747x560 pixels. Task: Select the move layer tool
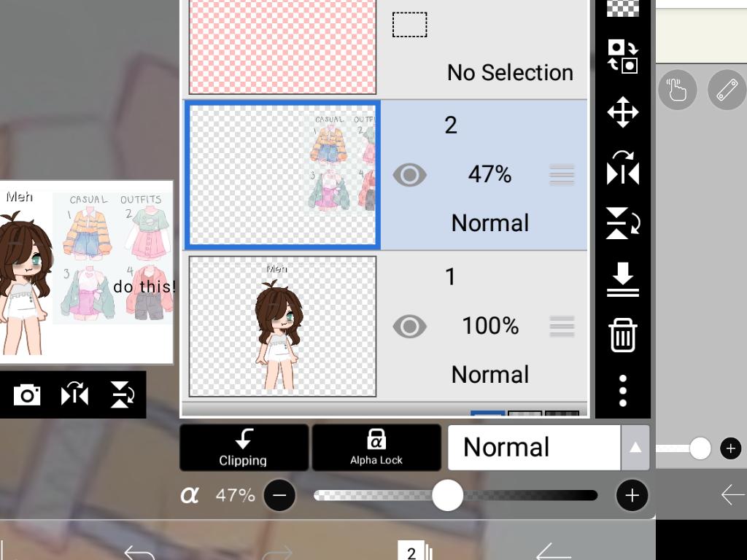point(623,113)
